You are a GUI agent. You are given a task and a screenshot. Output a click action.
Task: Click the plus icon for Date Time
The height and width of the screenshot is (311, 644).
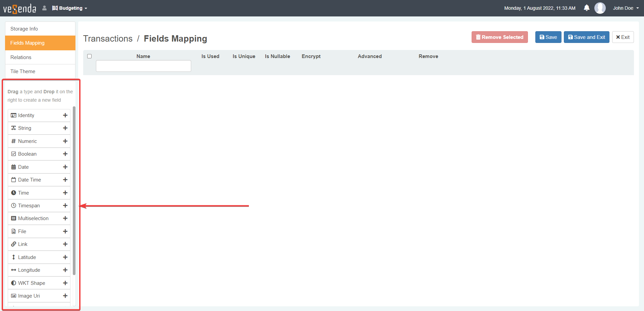65,180
